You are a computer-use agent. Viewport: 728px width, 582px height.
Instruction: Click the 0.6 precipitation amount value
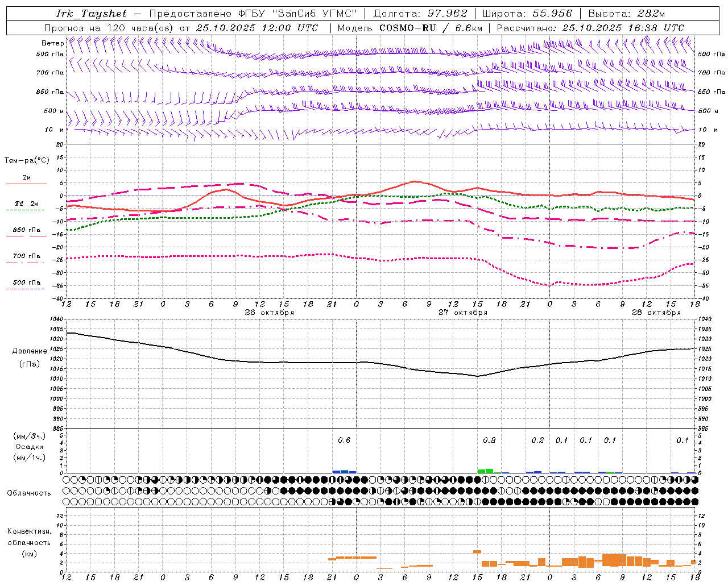tap(344, 440)
